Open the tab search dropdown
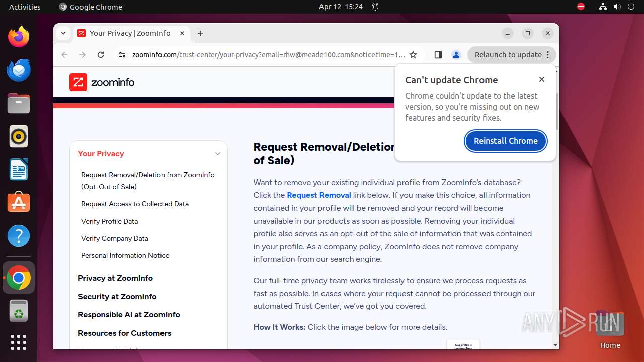Image resolution: width=644 pixels, height=362 pixels. [63, 33]
